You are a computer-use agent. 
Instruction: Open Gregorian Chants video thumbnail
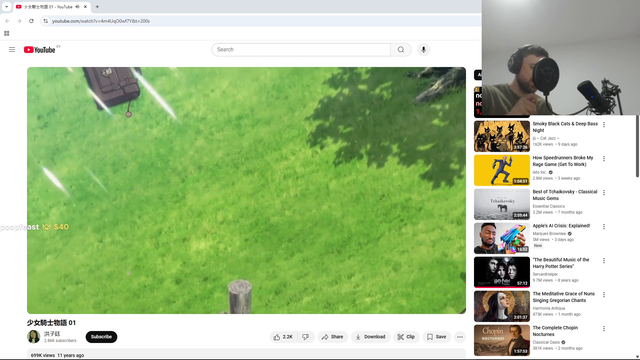(x=502, y=306)
